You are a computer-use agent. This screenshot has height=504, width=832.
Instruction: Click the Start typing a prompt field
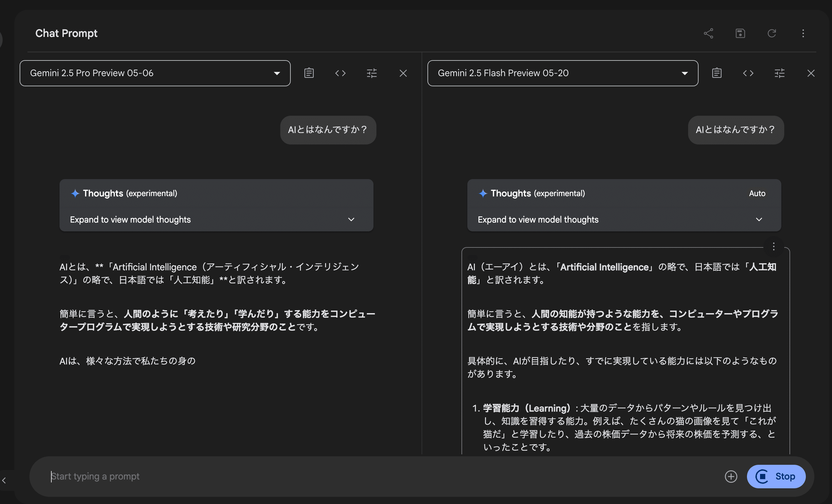pyautogui.click(x=372, y=476)
